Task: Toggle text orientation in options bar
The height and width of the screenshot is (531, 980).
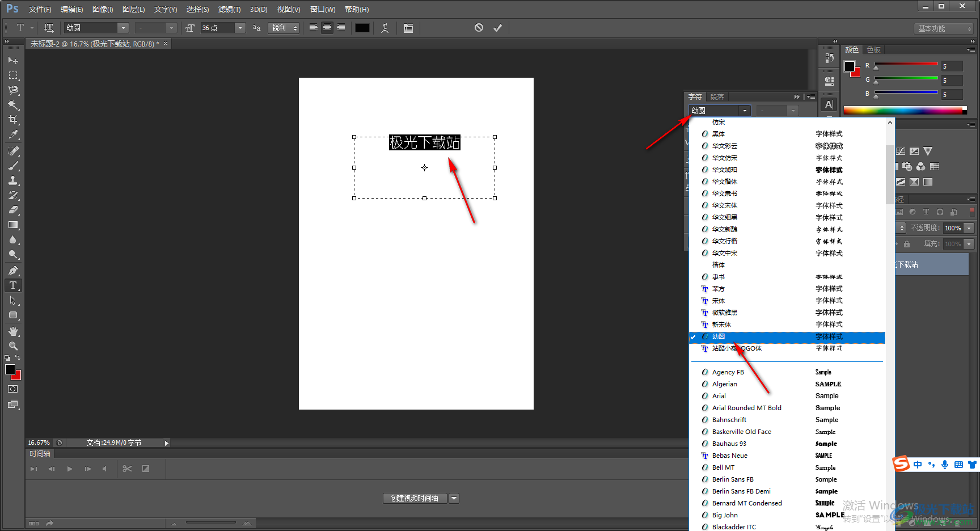Action: [49, 28]
